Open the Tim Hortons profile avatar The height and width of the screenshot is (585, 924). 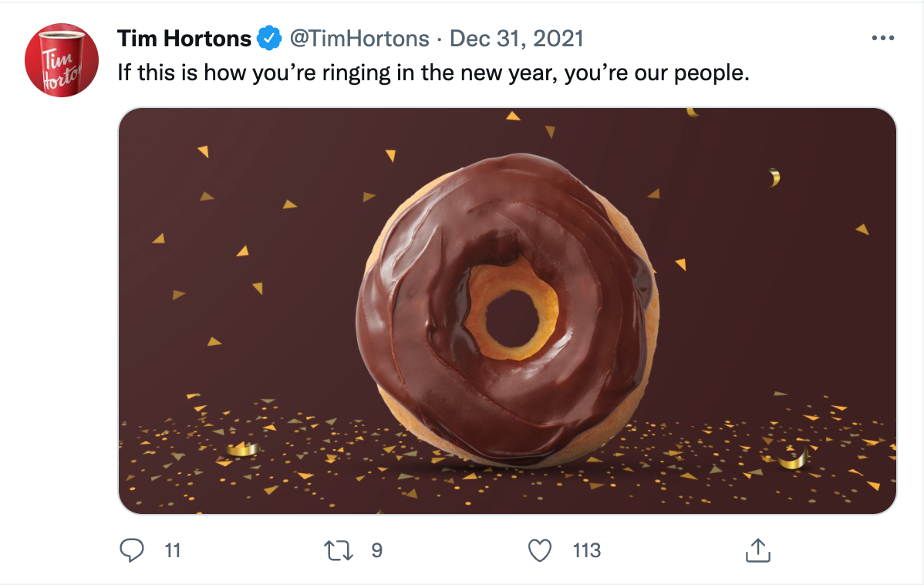(61, 60)
